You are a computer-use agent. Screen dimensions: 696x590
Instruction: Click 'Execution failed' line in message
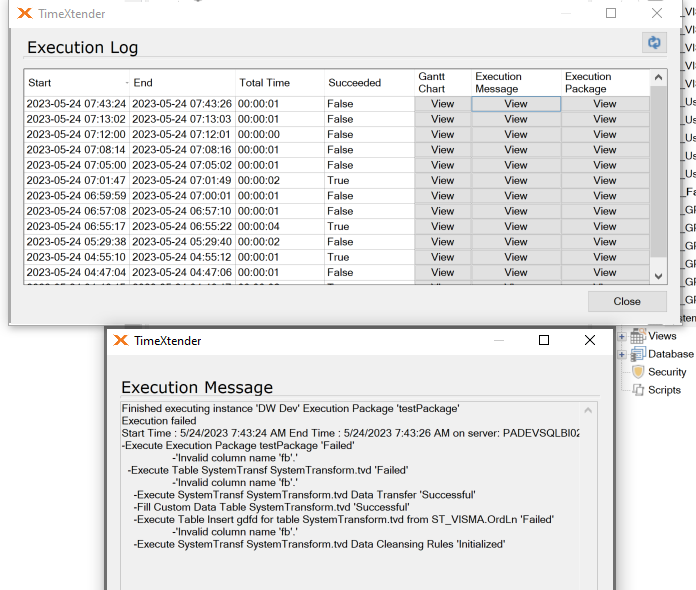[159, 421]
